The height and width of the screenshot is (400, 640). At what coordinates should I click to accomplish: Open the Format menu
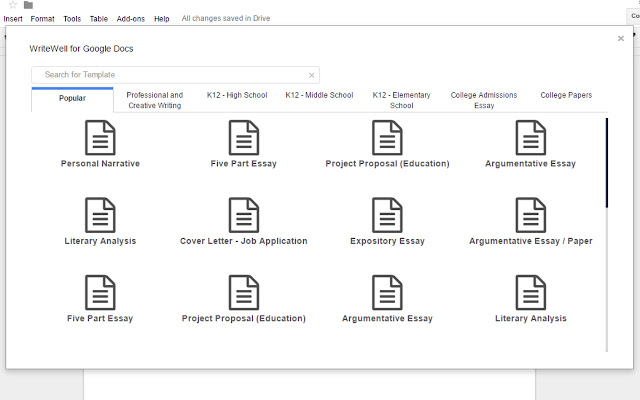[x=42, y=19]
